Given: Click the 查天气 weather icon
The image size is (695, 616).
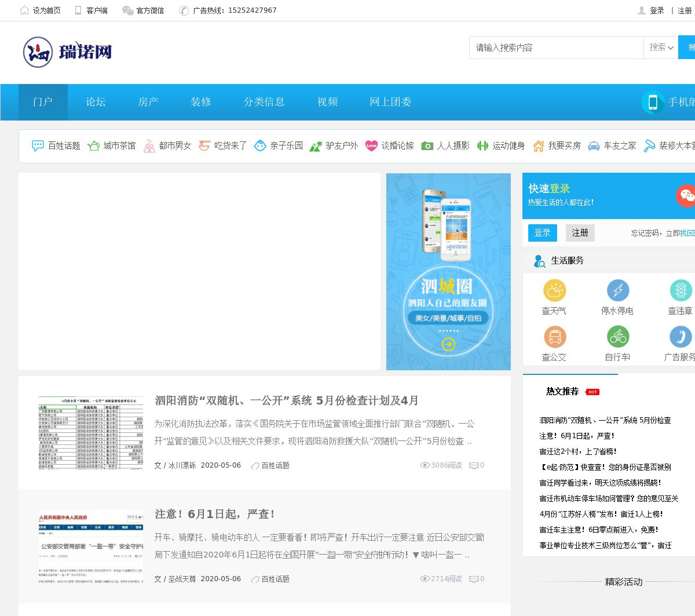Looking at the screenshot, I should point(554,290).
